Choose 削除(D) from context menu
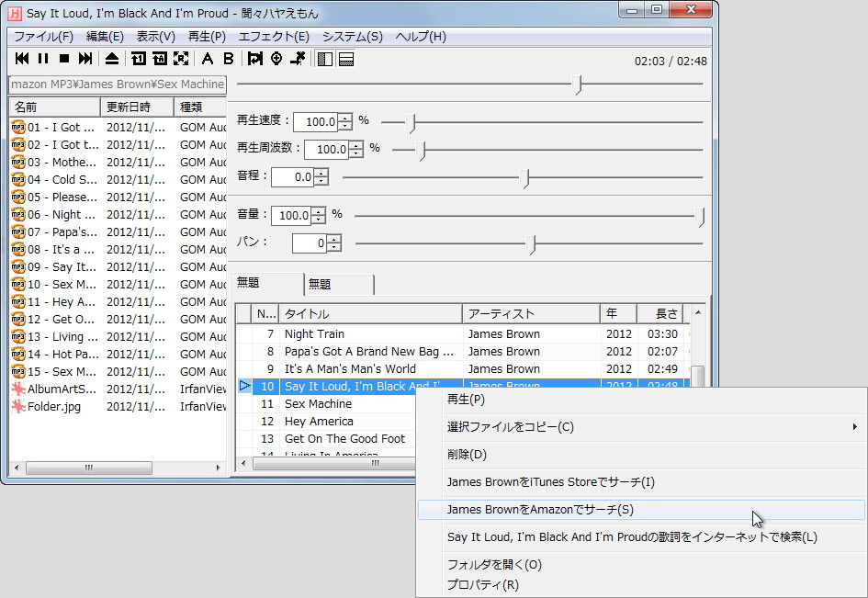The height and width of the screenshot is (598, 868). pyautogui.click(x=642, y=455)
